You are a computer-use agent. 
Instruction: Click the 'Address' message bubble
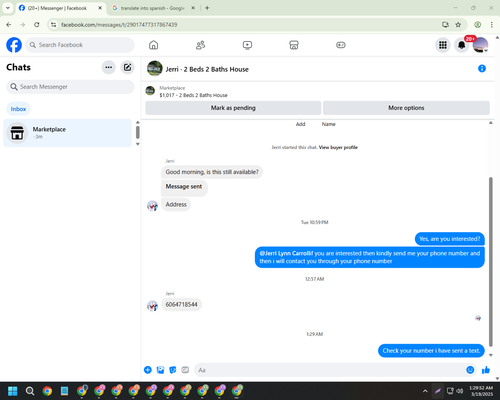tap(176, 204)
